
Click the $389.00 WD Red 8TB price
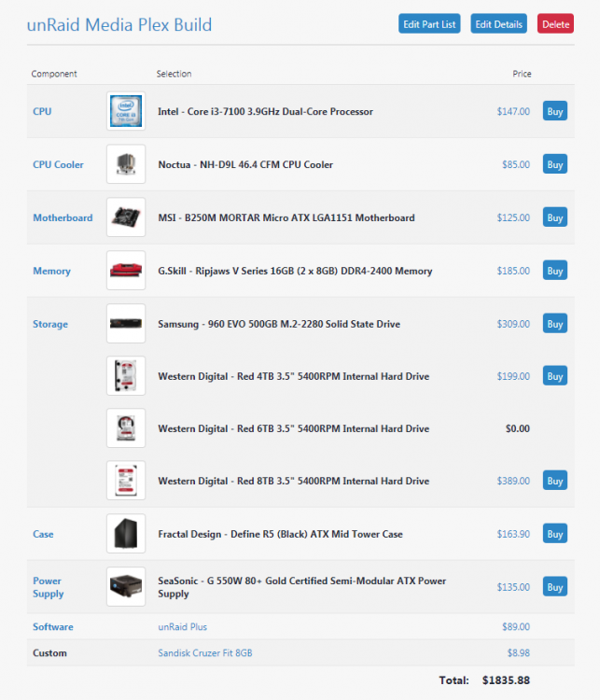[x=513, y=481]
